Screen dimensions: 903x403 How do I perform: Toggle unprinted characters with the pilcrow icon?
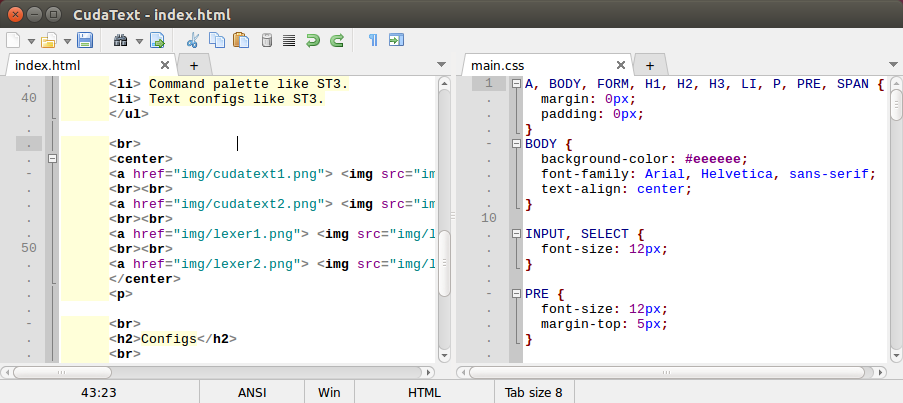pos(373,40)
